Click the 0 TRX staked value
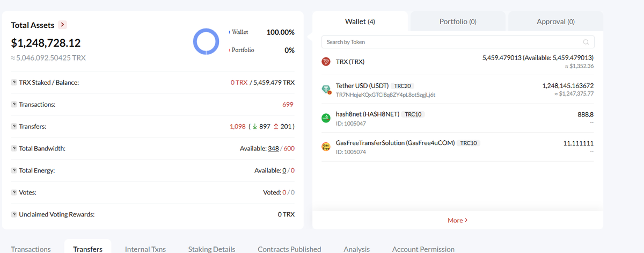The image size is (644, 253). (239, 83)
